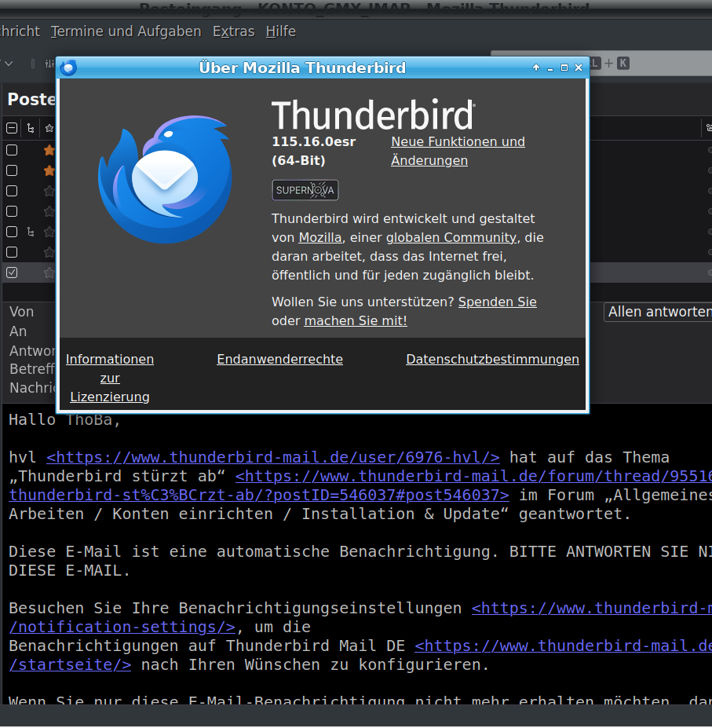The image size is (712, 728).
Task: Maximize the Über Mozilla Thunderbird dialog
Action: tap(564, 68)
